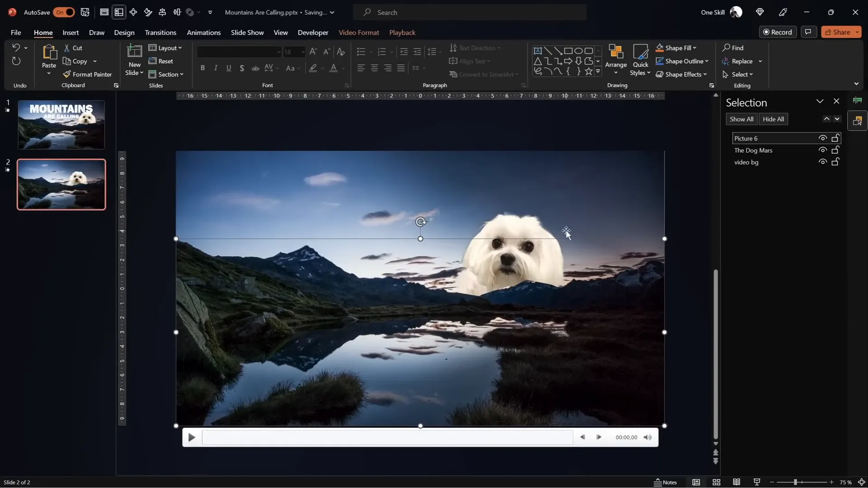The height and width of the screenshot is (488, 868).
Task: Click the Align Left paragraph icon
Action: tap(361, 68)
